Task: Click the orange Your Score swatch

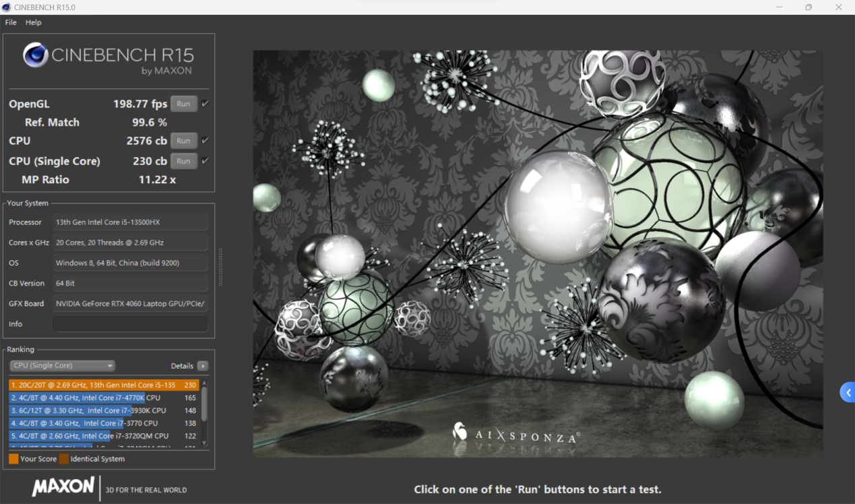Action: 13,459
